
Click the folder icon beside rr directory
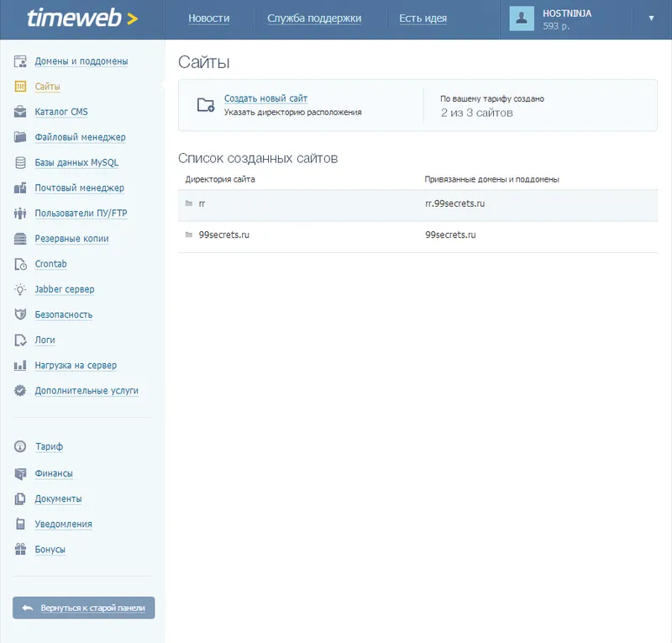tap(188, 203)
